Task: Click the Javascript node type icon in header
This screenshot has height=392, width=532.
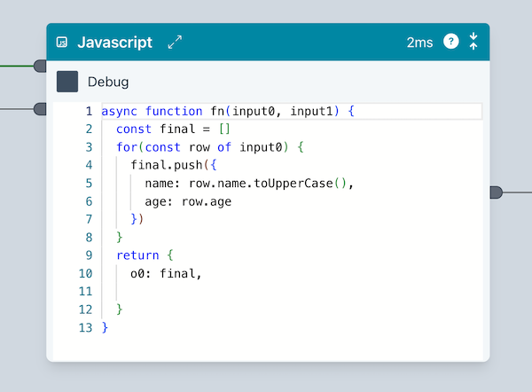Action: [x=62, y=43]
